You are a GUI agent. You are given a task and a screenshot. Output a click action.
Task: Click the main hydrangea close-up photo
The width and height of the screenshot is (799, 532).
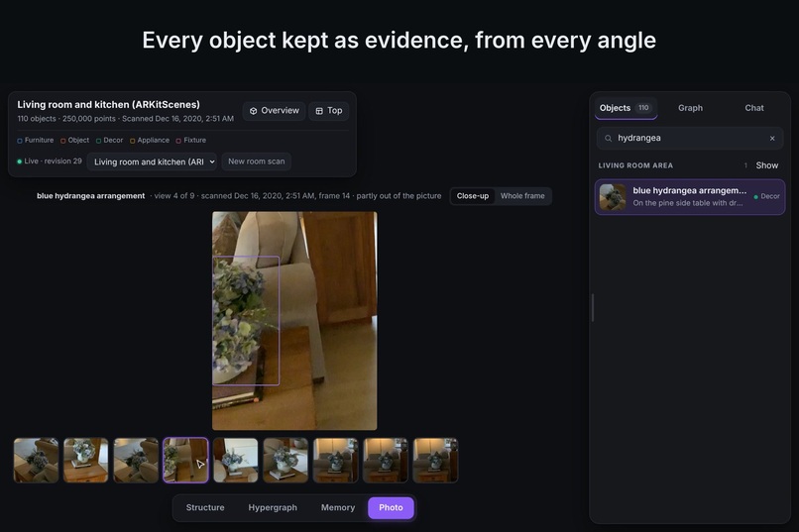tap(294, 321)
